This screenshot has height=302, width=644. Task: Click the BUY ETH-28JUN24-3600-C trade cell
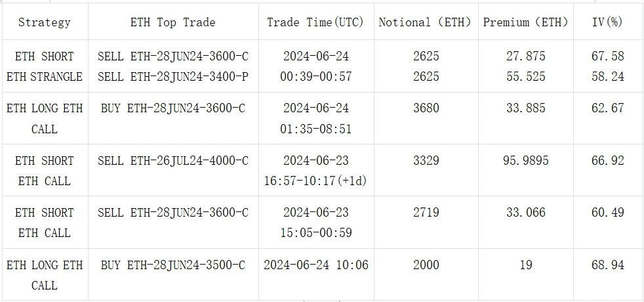click(x=172, y=108)
